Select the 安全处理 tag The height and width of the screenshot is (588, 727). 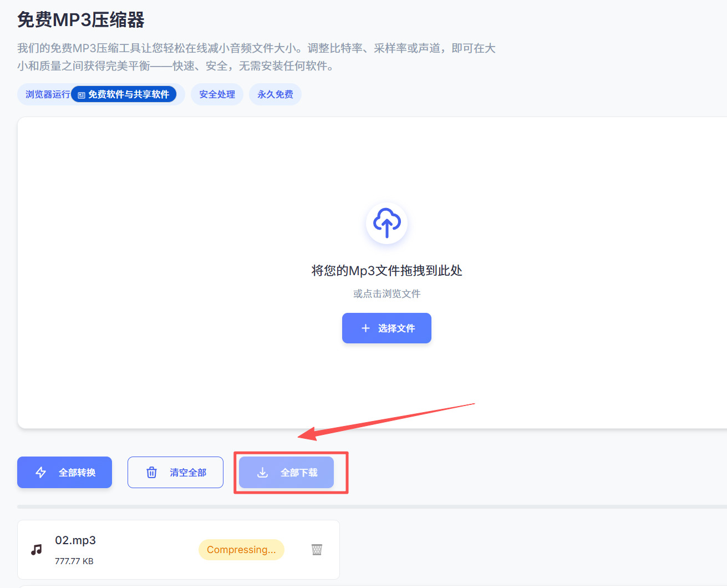pos(217,94)
